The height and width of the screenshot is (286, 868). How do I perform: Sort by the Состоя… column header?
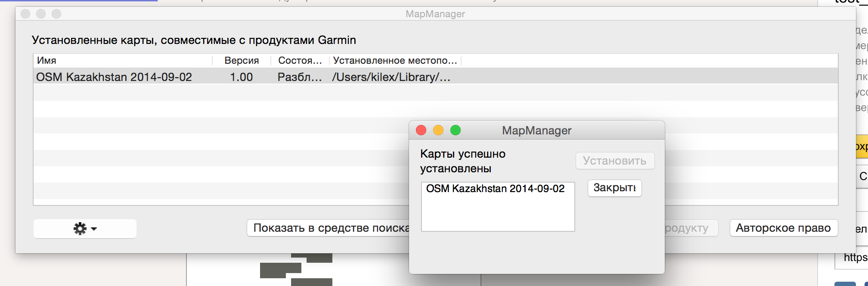pos(300,60)
